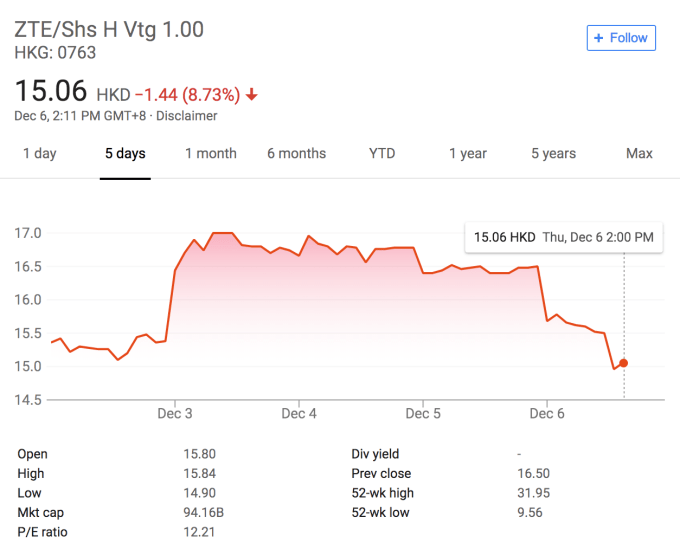Click the ZTE/Shs H Vtg title
Image resolution: width=680 pixels, height=556 pixels.
pos(109,29)
